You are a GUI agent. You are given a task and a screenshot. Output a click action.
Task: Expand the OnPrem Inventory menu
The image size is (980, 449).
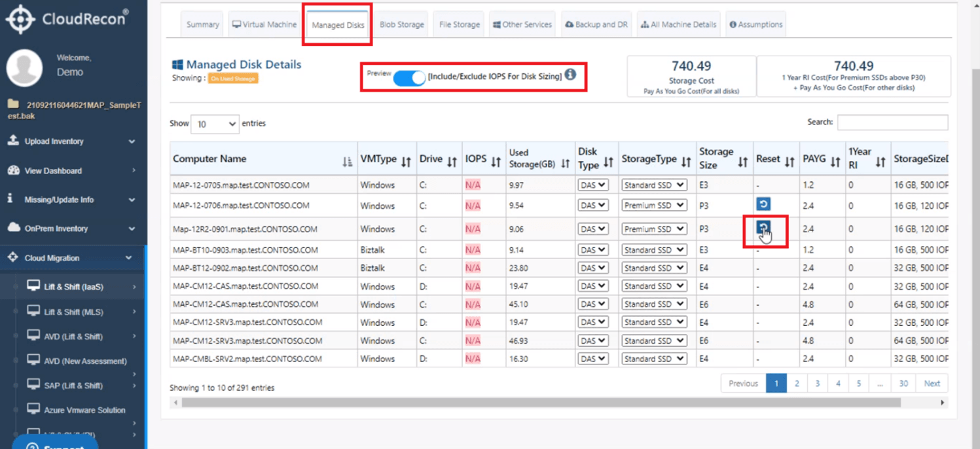[73, 228]
